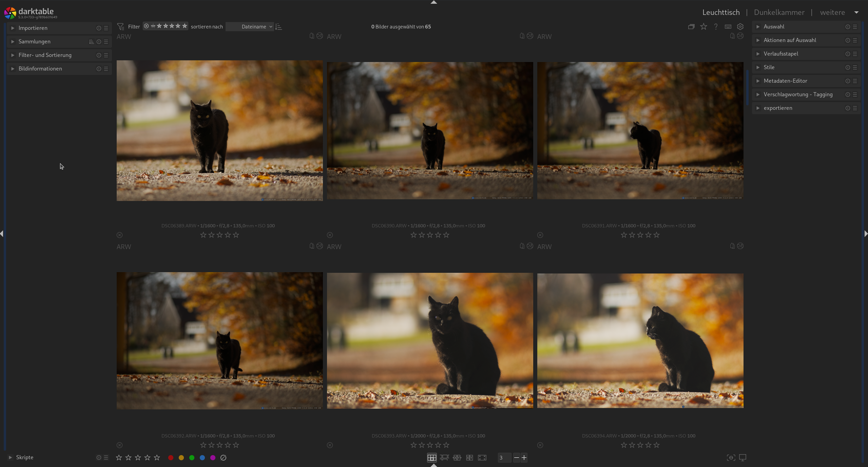
Task: Select the culling layout icon
Action: tap(457, 458)
